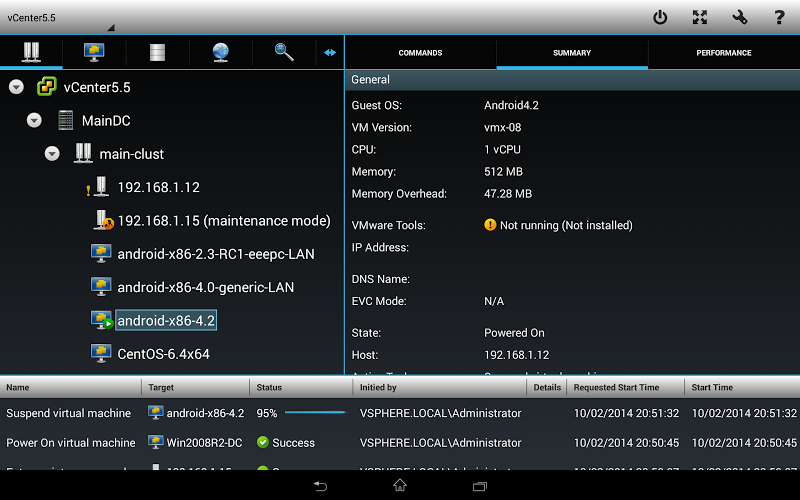Click the Status column header
The image size is (800, 500).
tap(301, 387)
